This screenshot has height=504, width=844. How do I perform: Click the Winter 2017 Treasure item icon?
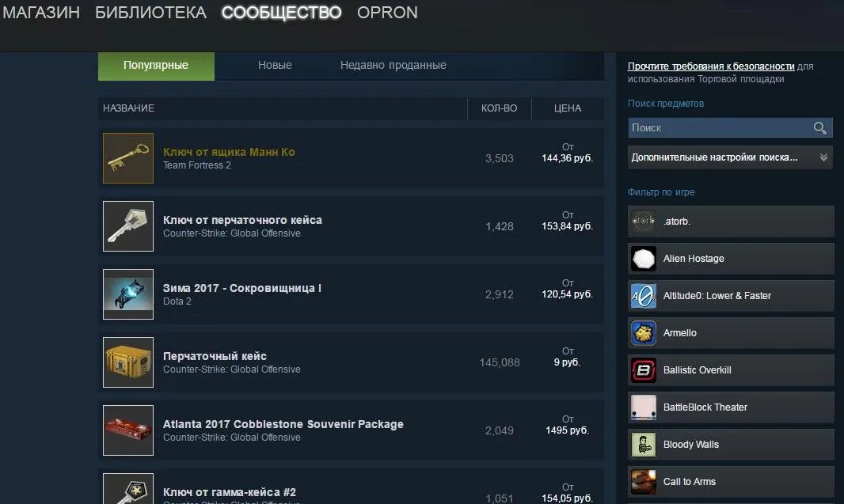[x=128, y=294]
